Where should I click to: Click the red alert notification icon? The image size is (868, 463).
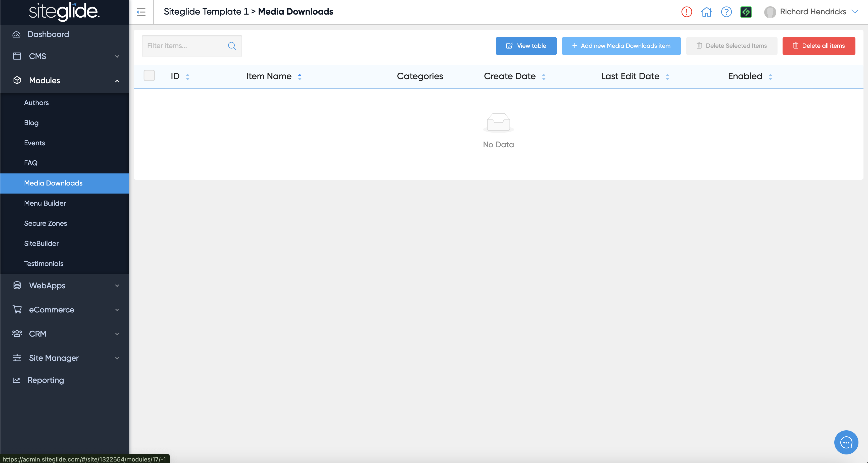coord(686,12)
